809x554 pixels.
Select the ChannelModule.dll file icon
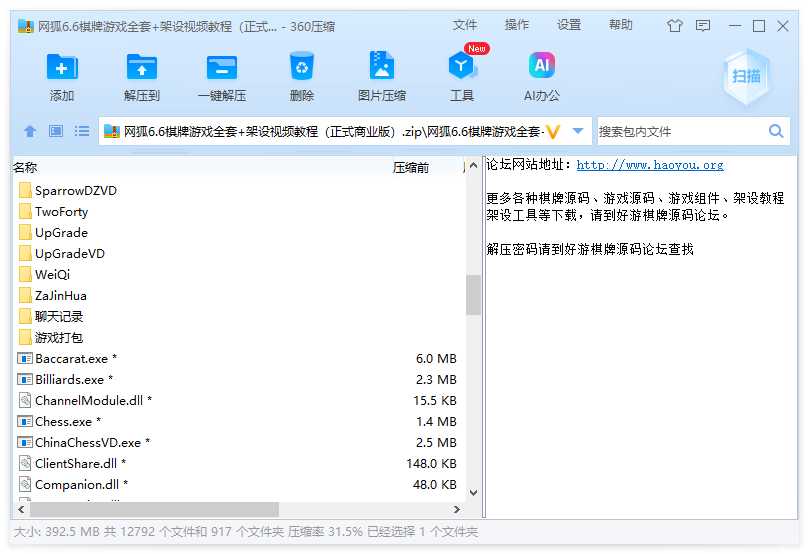25,400
